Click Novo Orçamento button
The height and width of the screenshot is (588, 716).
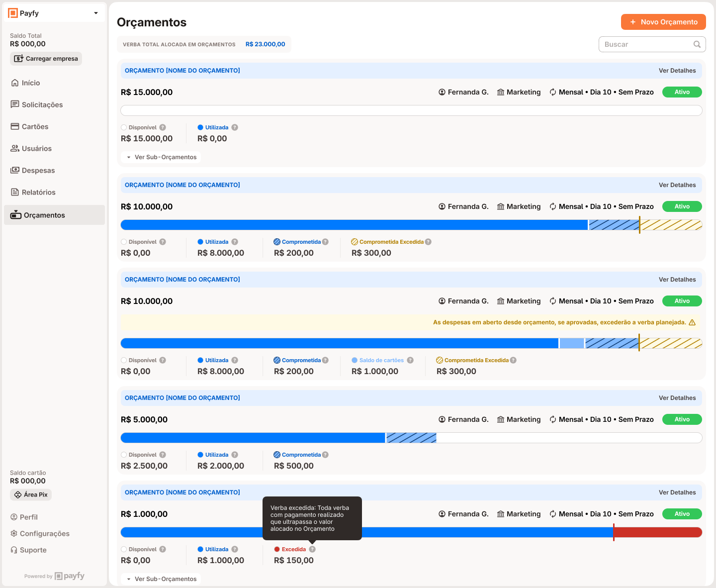coord(663,22)
